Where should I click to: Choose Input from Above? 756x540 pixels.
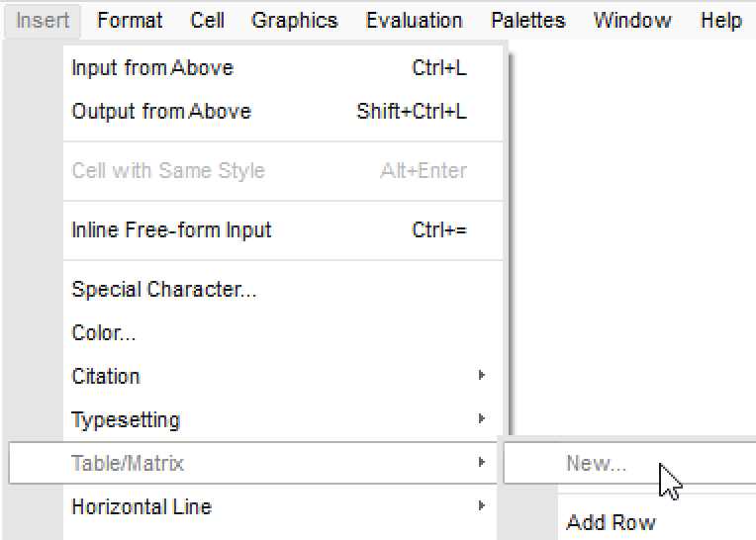point(152,68)
